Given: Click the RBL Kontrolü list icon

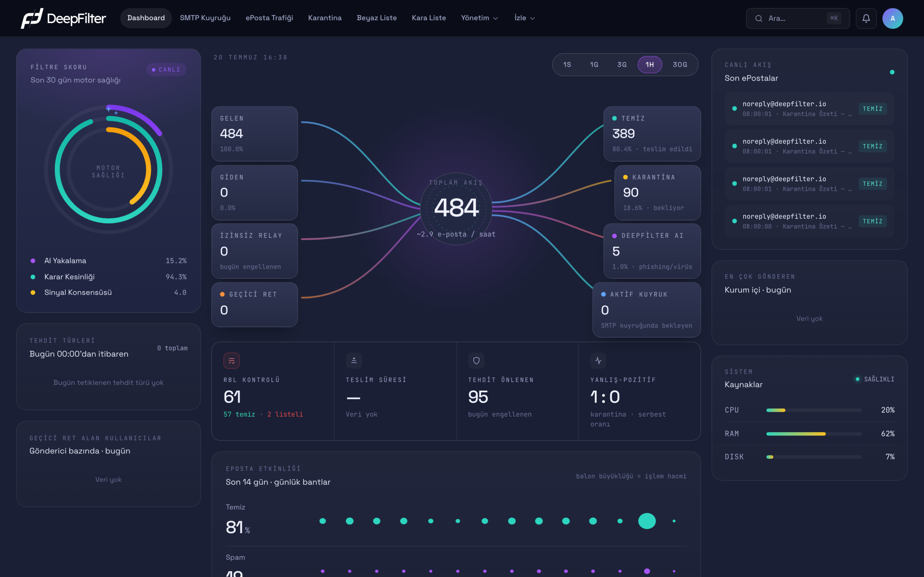Looking at the screenshot, I should 231,361.
